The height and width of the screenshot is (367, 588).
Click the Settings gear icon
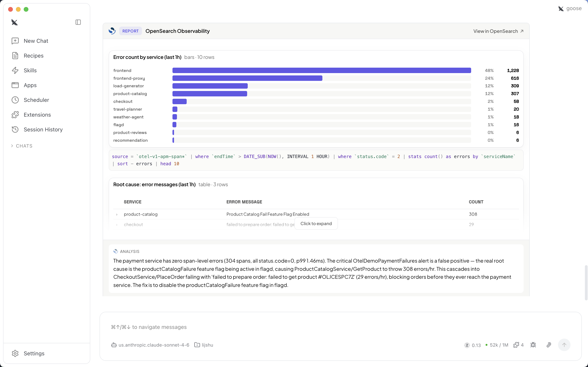(15, 353)
